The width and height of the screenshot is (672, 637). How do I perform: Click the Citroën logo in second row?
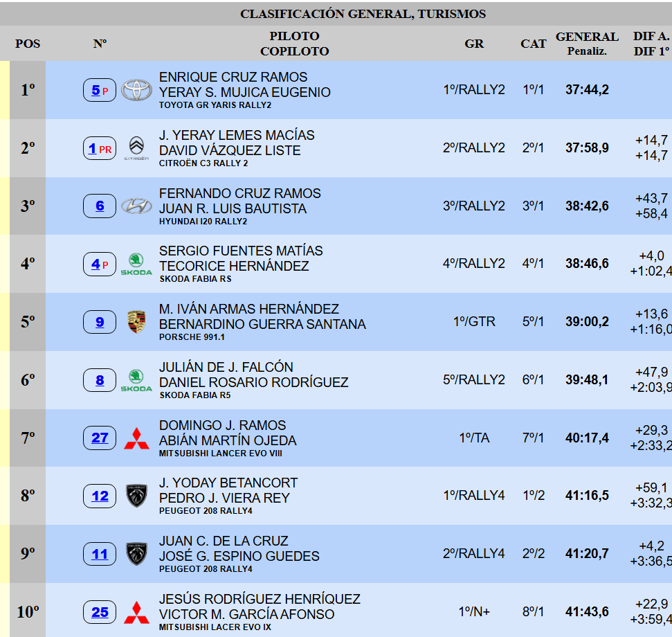136,148
